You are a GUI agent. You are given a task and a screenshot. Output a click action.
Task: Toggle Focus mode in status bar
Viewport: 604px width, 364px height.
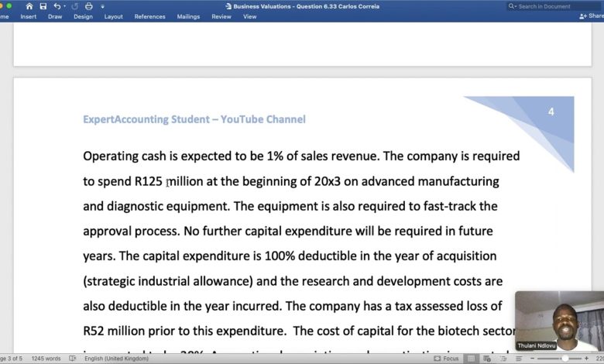(446, 359)
